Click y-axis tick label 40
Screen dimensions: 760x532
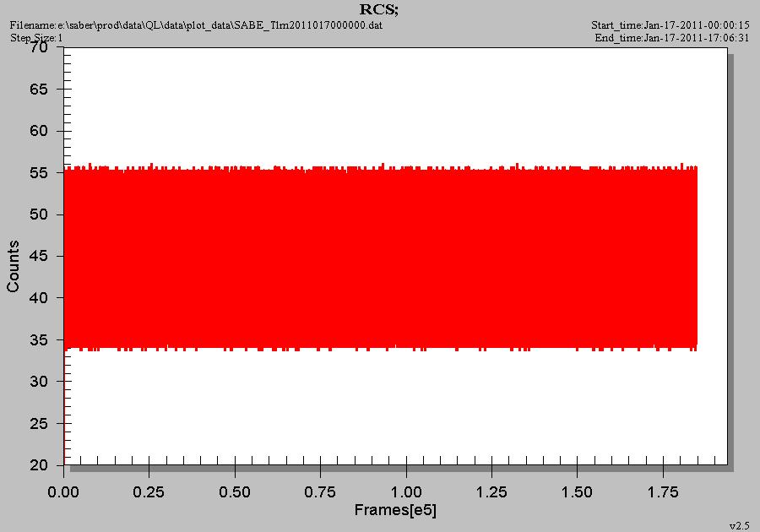(x=39, y=297)
